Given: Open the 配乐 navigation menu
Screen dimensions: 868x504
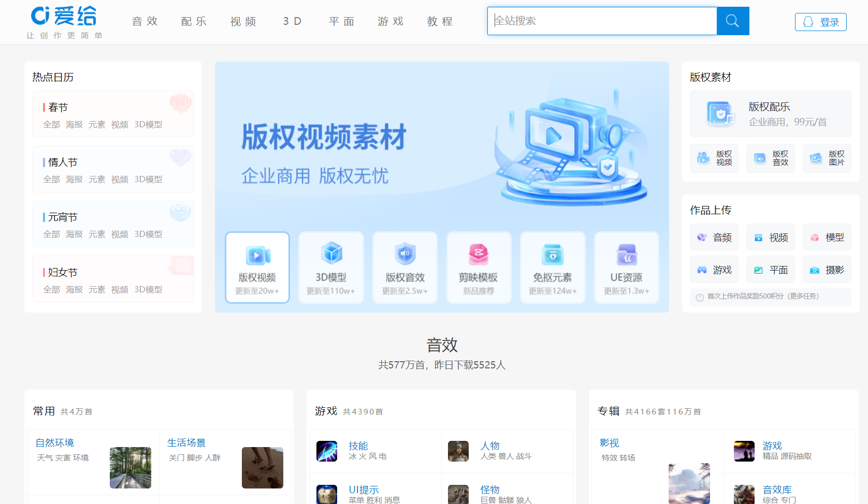Looking at the screenshot, I should click(194, 21).
